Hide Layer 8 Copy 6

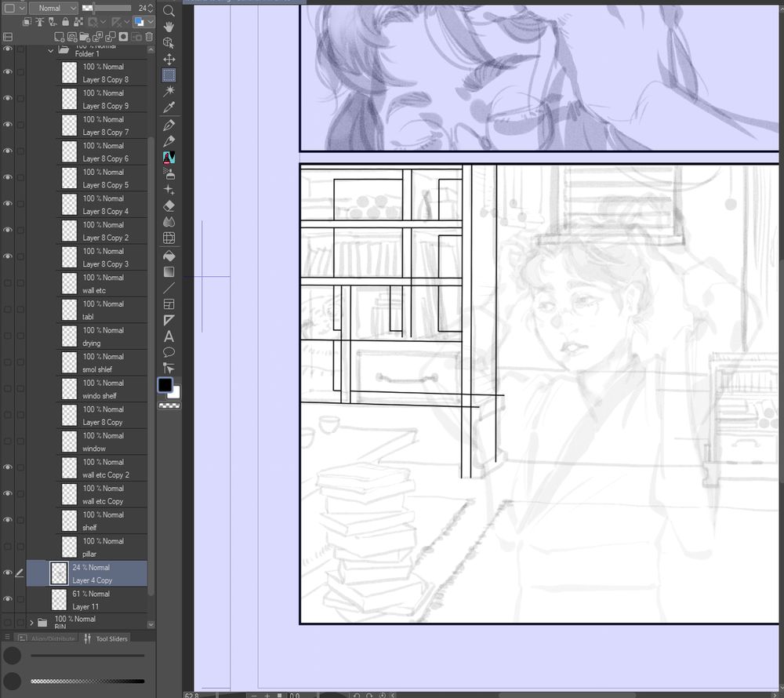[8, 151]
